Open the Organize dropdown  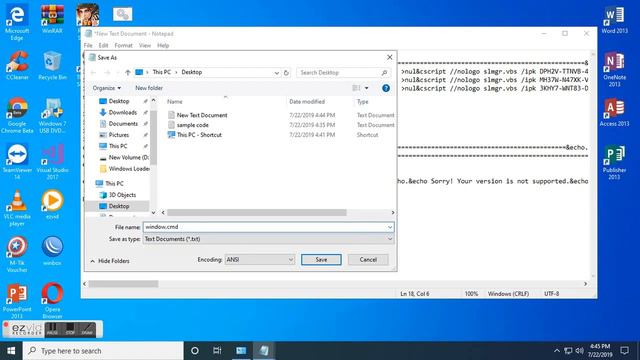[107, 88]
